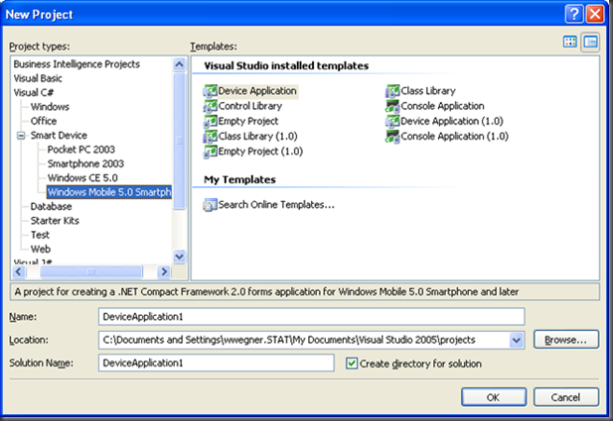
Task: Open the Location path dropdown
Action: pyautogui.click(x=516, y=340)
